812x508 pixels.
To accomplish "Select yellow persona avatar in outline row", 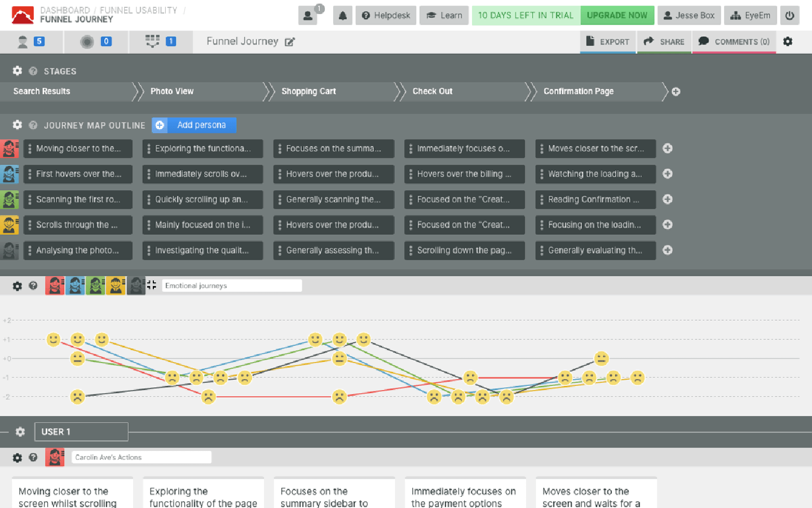I will point(10,225).
